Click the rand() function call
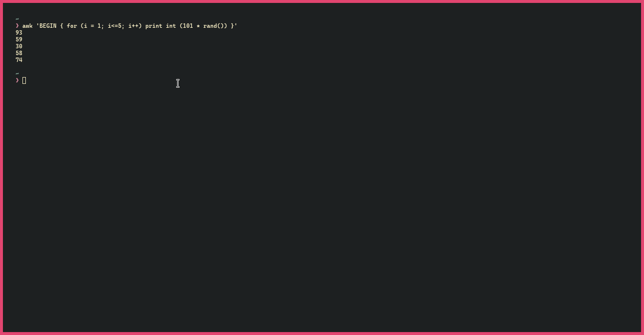Viewport: 644px width, 335px height. click(x=213, y=26)
